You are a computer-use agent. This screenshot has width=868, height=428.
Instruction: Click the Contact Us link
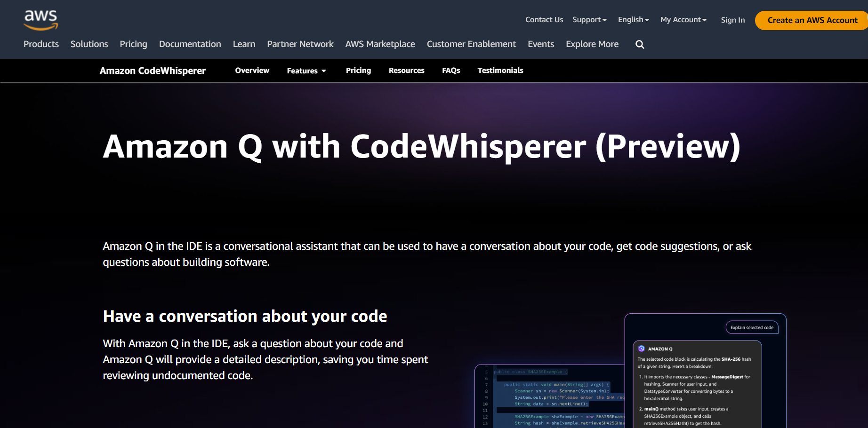[544, 20]
